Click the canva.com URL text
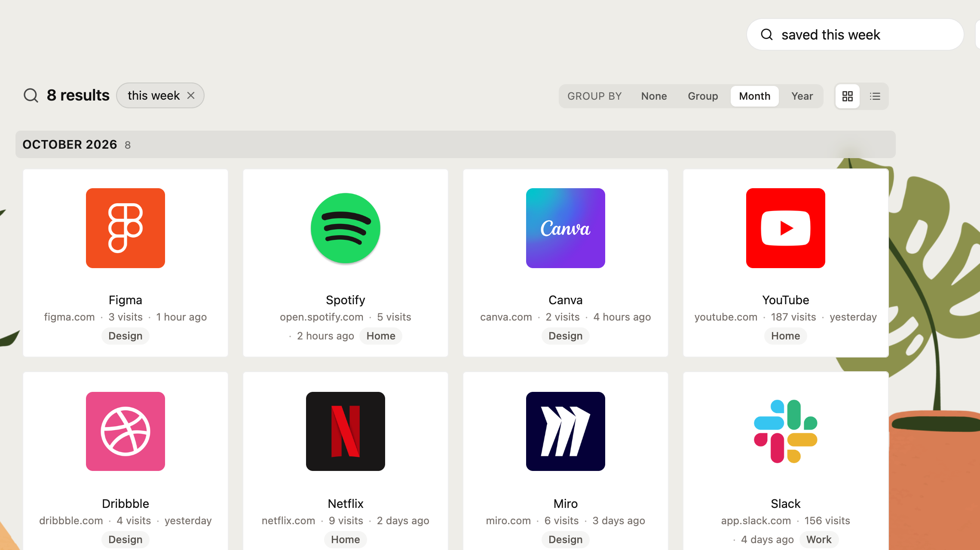The height and width of the screenshot is (550, 980). (x=506, y=317)
